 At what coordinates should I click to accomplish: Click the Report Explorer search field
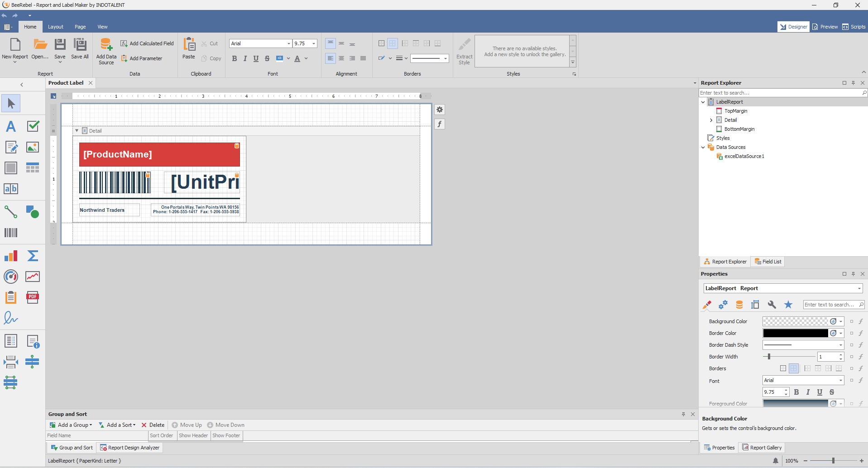[779, 93]
